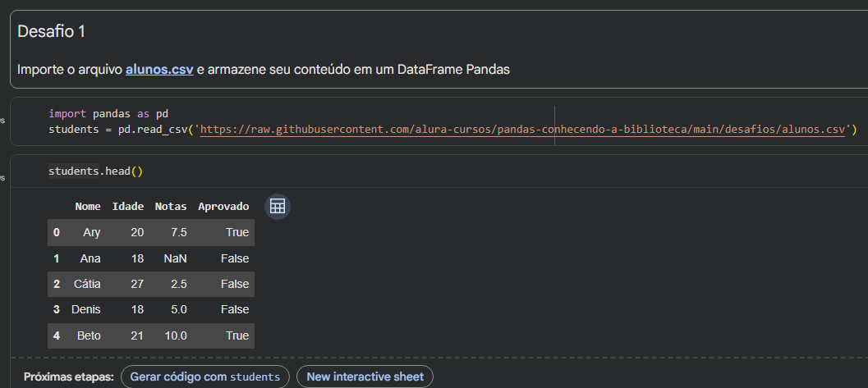
Task: Click the 10.0 grade in Beto's row
Action: click(x=176, y=336)
